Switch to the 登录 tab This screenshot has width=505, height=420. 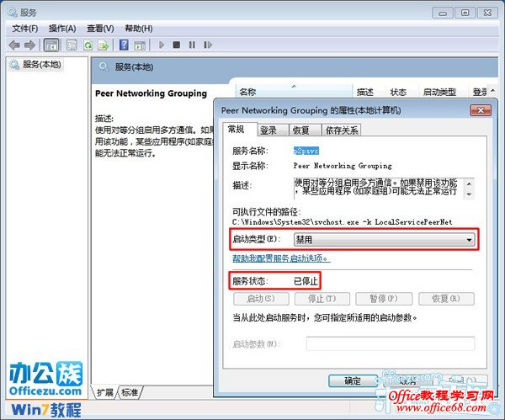[x=273, y=130]
